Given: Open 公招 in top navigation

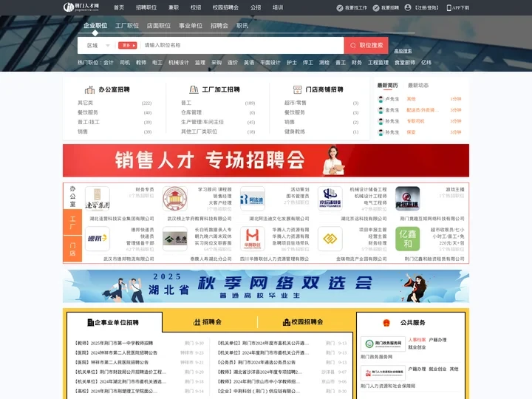Looking at the screenshot, I should 256,7.
